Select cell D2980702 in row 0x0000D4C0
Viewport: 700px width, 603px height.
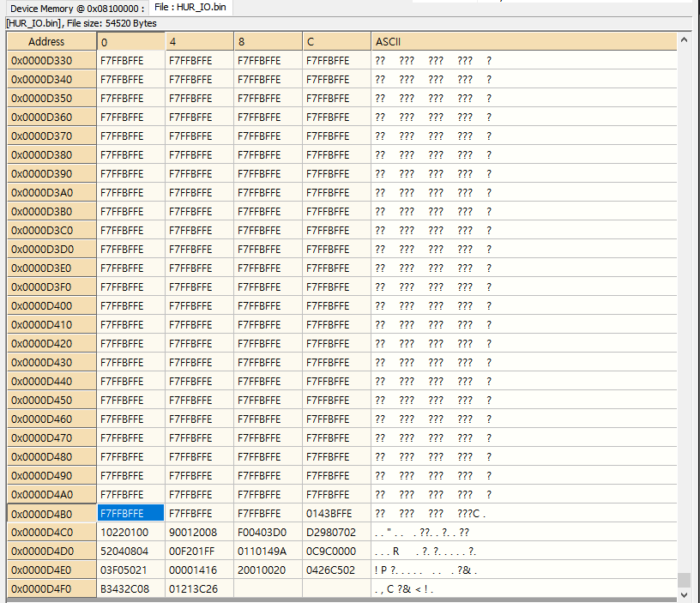(336, 532)
